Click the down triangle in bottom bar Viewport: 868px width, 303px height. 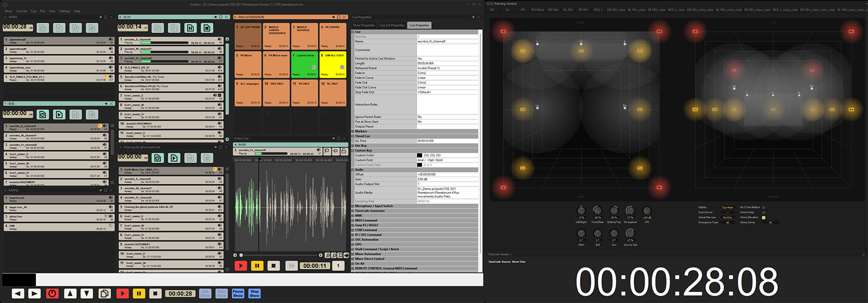(x=86, y=293)
